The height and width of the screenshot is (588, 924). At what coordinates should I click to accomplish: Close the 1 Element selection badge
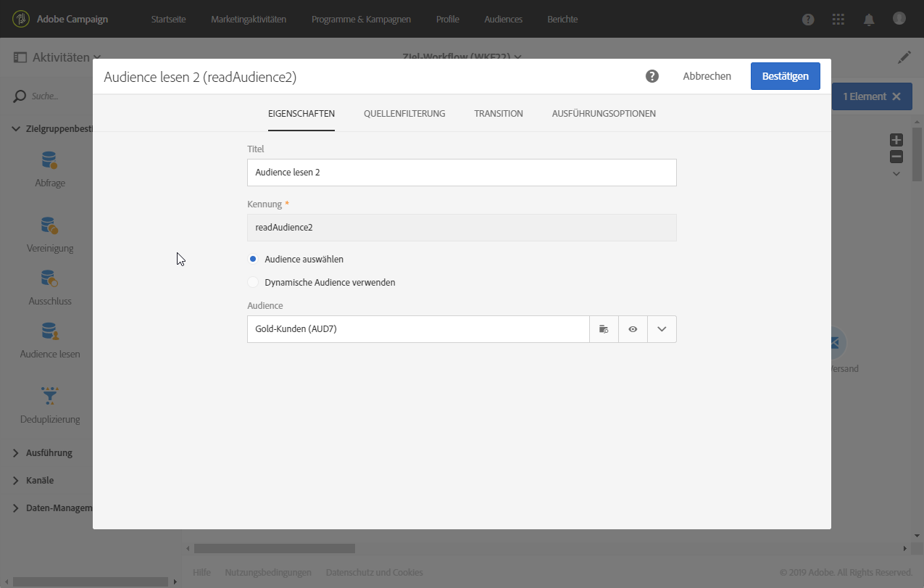(x=896, y=96)
